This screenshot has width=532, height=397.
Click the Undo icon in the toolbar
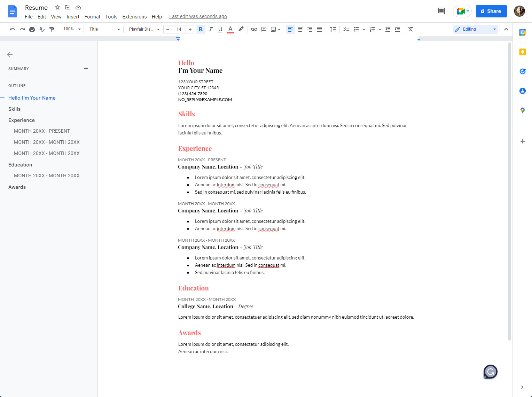(13, 29)
